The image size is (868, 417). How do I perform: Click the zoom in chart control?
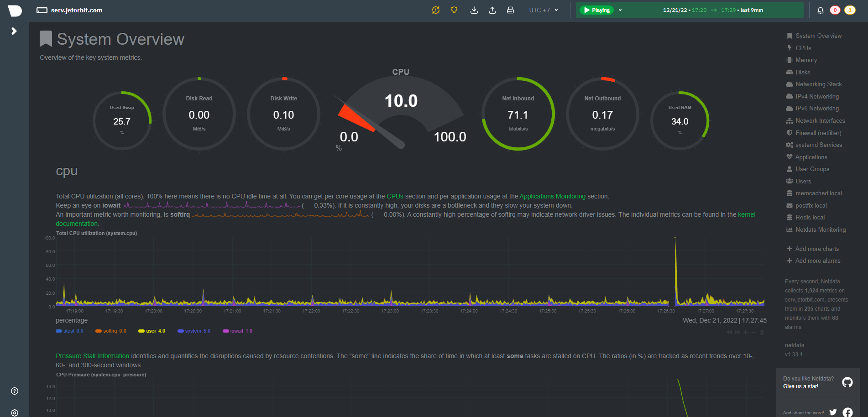[746, 332]
